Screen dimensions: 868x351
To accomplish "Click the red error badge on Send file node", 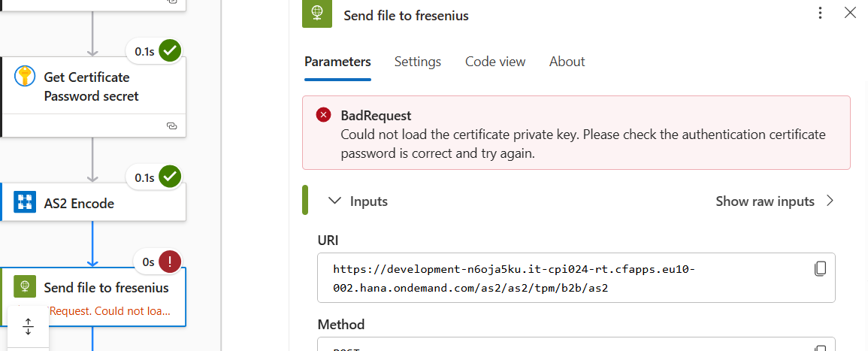I will pos(170,262).
